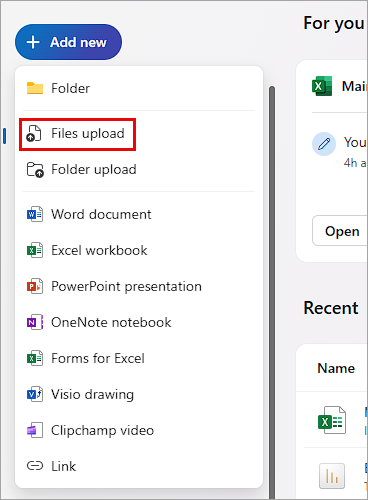
Task: Click the yellow Folder icon
Action: [35, 88]
